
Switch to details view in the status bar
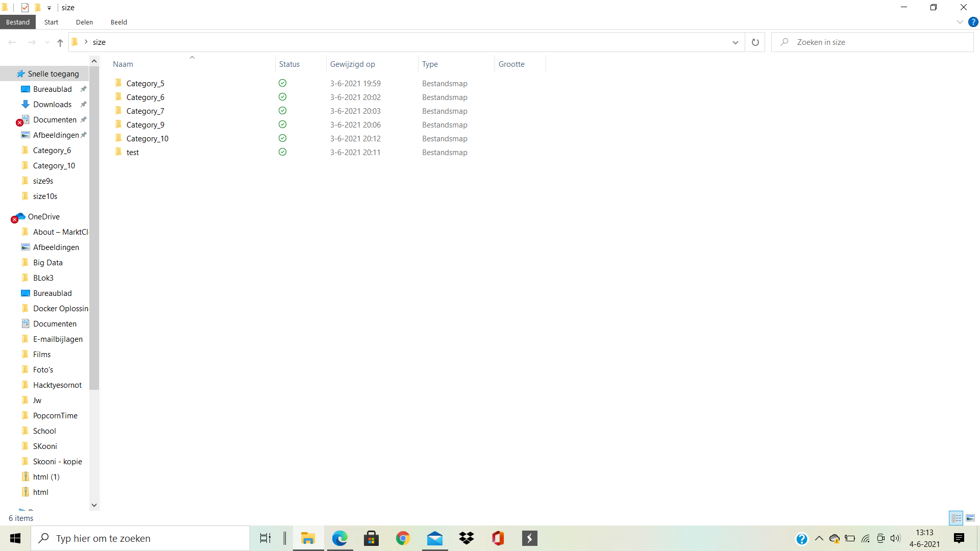click(x=955, y=518)
